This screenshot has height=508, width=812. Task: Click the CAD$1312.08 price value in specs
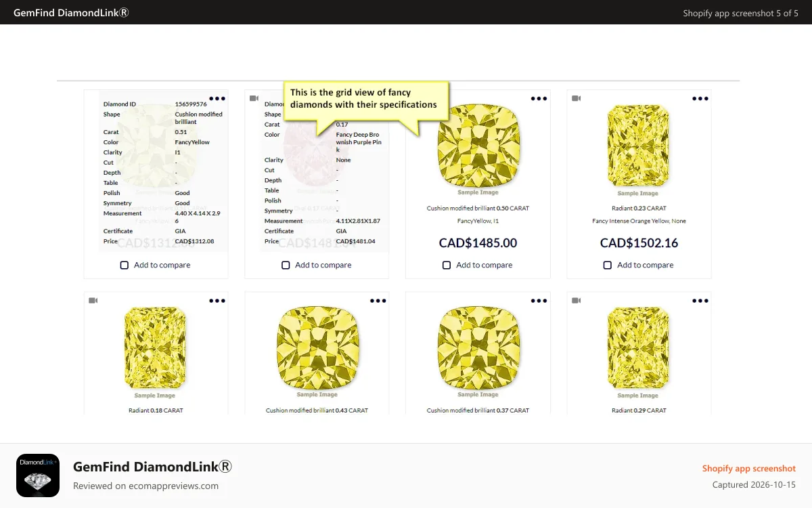(194, 241)
